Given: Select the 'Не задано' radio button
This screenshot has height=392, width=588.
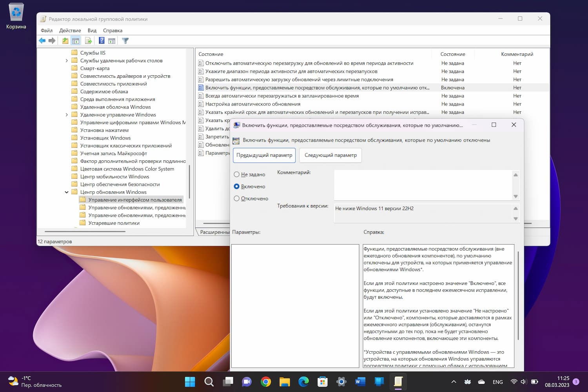Looking at the screenshot, I should [x=237, y=174].
